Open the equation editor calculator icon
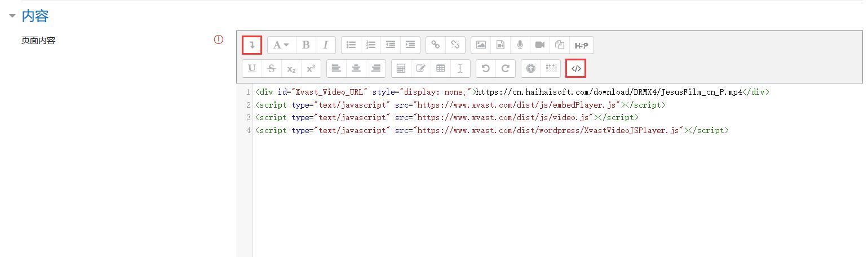 tap(401, 69)
